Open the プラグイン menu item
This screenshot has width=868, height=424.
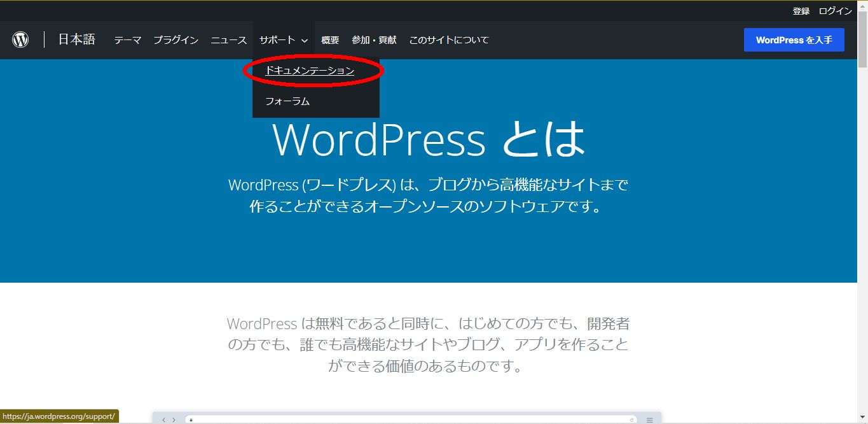point(176,40)
